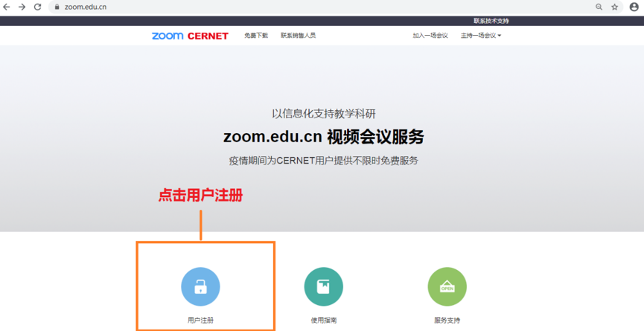Go back using browser back arrow
This screenshot has height=331, width=644.
[7, 7]
